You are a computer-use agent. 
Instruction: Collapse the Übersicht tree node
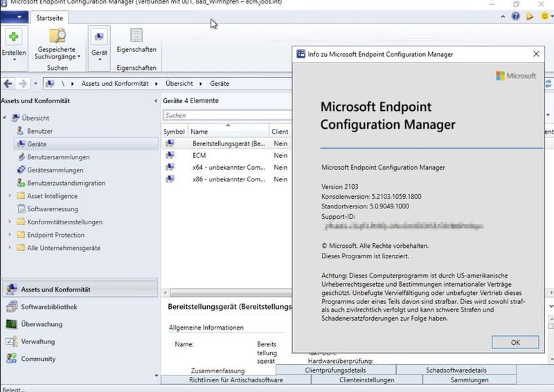[5, 117]
